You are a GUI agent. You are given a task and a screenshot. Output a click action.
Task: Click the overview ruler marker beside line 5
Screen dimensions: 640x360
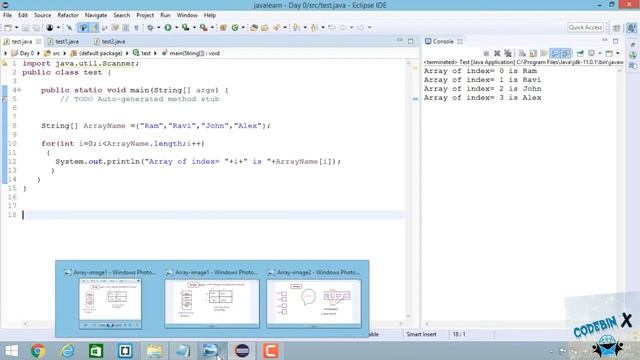click(x=415, y=99)
